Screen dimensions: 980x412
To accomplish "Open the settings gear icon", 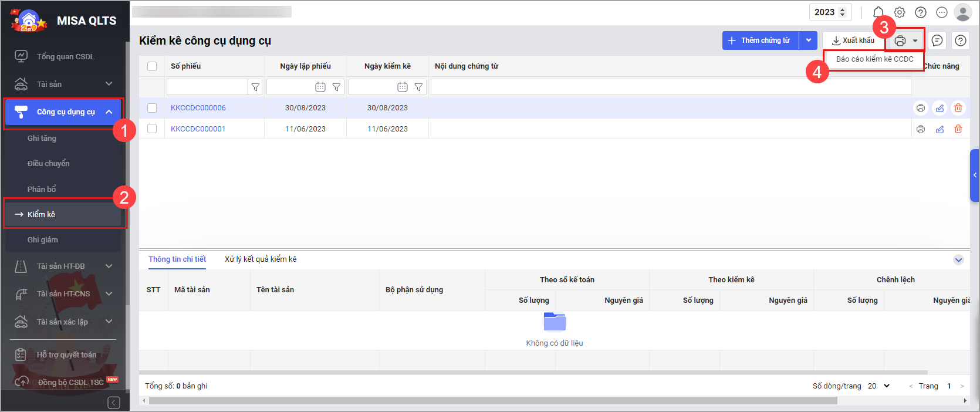I will pyautogui.click(x=900, y=12).
